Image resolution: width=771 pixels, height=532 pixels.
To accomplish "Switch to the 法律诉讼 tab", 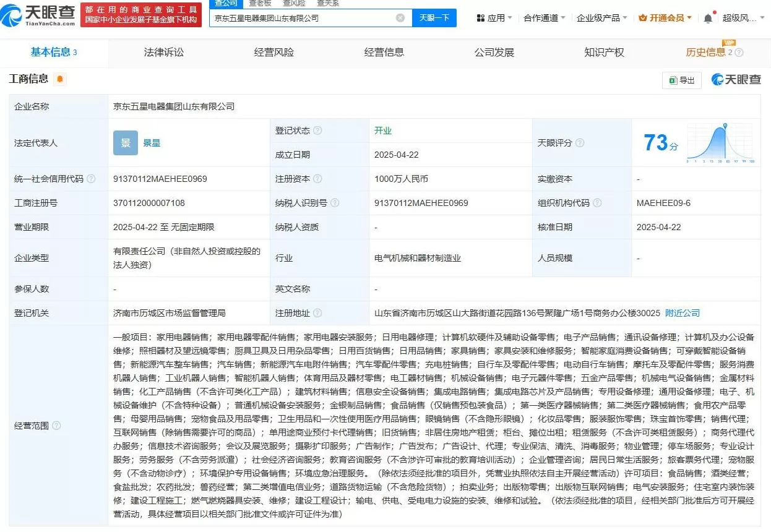I will click(x=164, y=53).
